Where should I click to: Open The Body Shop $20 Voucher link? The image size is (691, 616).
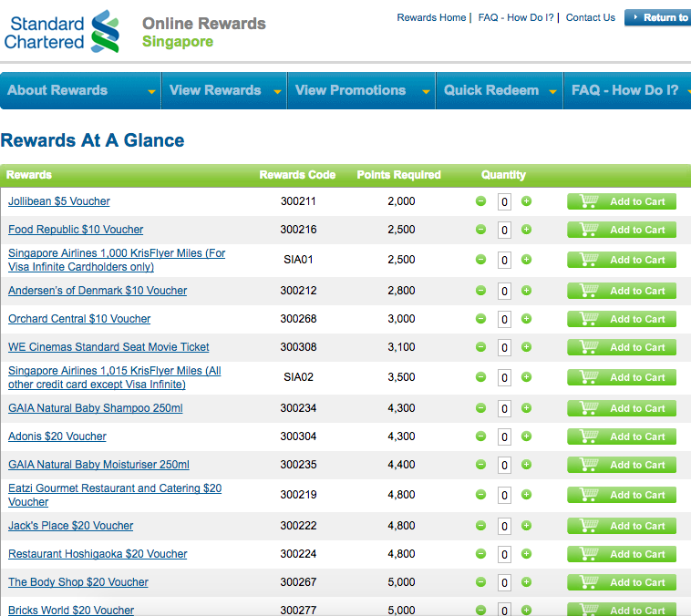[x=78, y=582]
